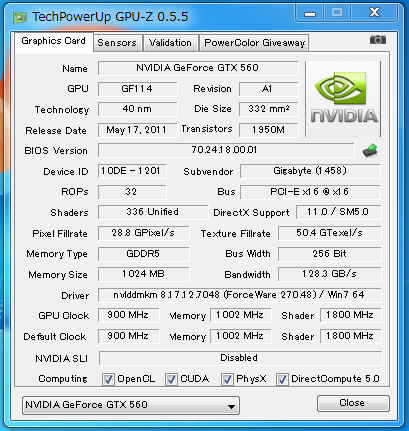Toggle the CUDA checkbox

[171, 379]
